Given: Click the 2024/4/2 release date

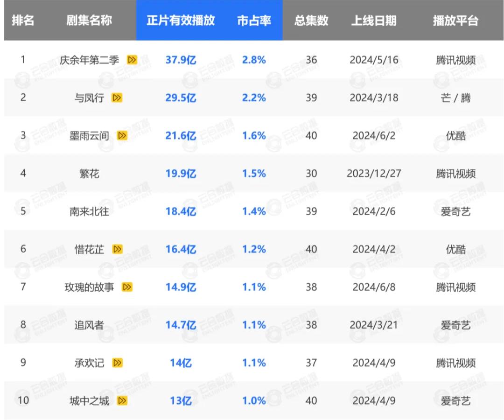Looking at the screenshot, I should (x=374, y=249).
